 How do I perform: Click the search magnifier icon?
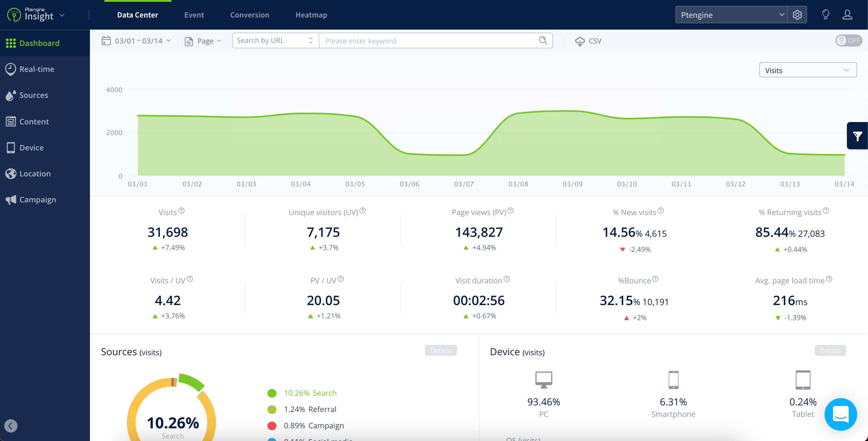[x=543, y=40]
